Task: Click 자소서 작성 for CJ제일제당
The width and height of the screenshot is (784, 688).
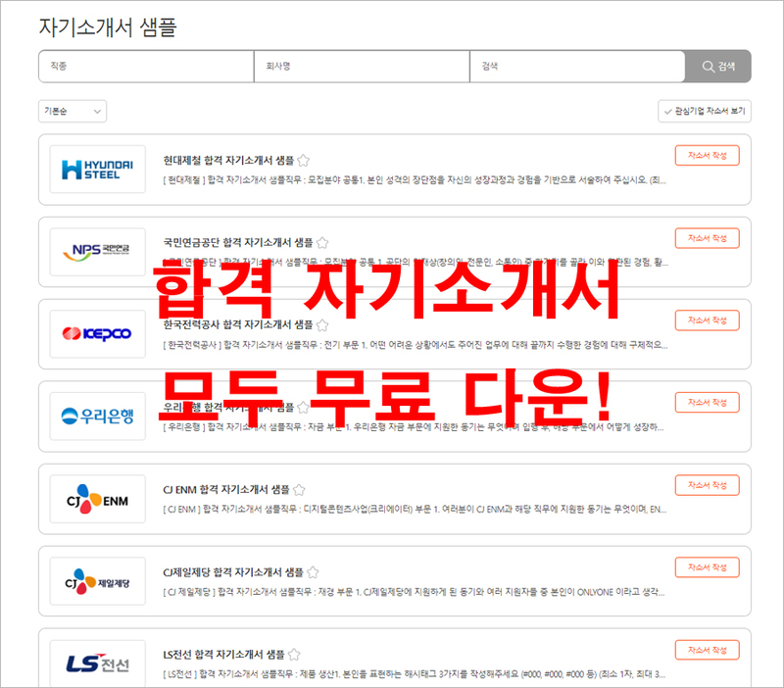Action: pyautogui.click(x=707, y=567)
